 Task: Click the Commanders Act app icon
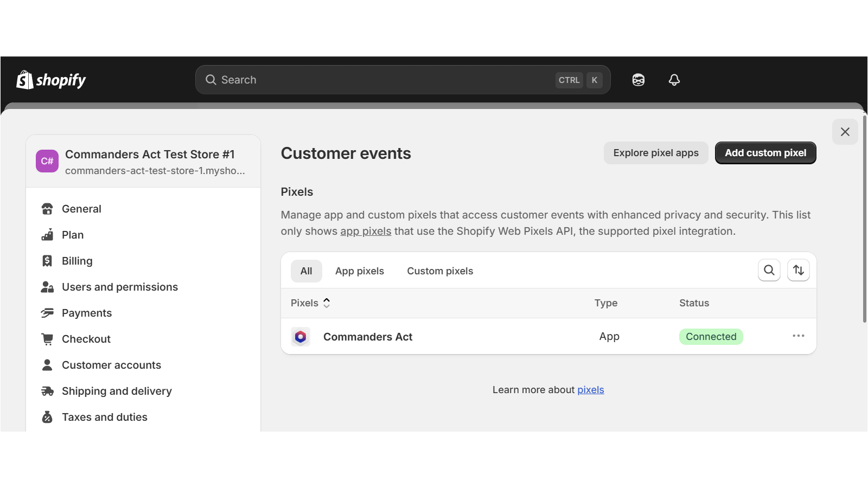(301, 337)
